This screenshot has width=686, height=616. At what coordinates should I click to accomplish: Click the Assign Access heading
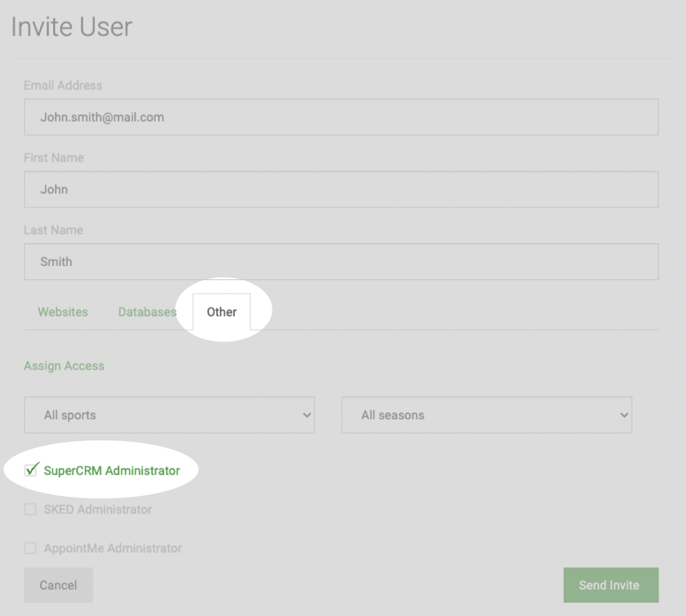click(64, 365)
